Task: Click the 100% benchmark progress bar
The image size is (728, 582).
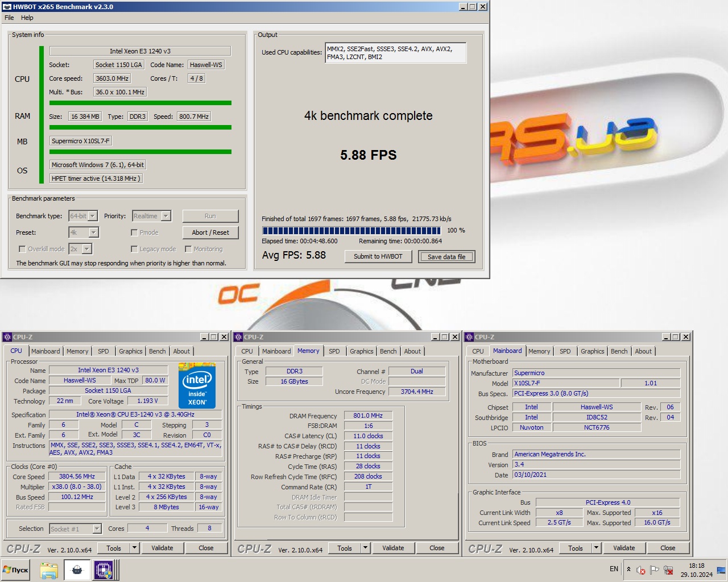Action: pyautogui.click(x=351, y=231)
